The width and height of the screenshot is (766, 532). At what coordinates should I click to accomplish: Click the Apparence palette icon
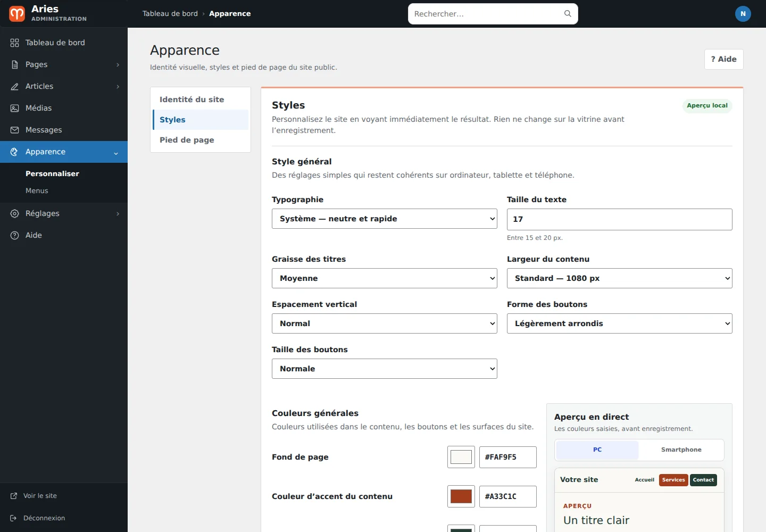pos(14,152)
